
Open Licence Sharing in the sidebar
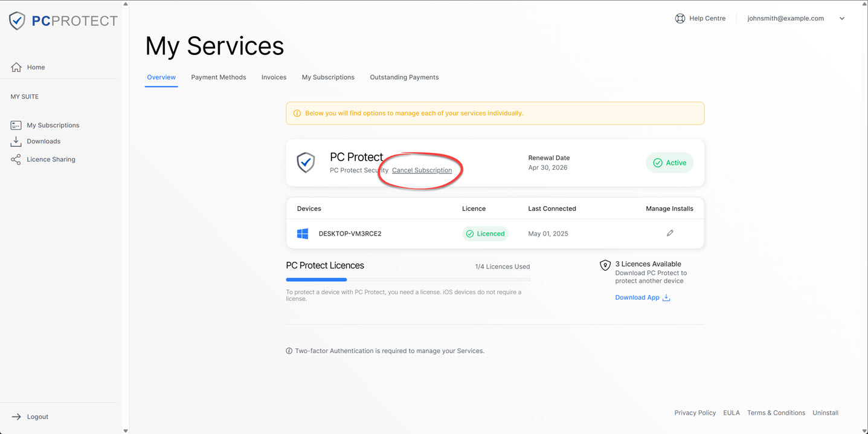(x=51, y=160)
